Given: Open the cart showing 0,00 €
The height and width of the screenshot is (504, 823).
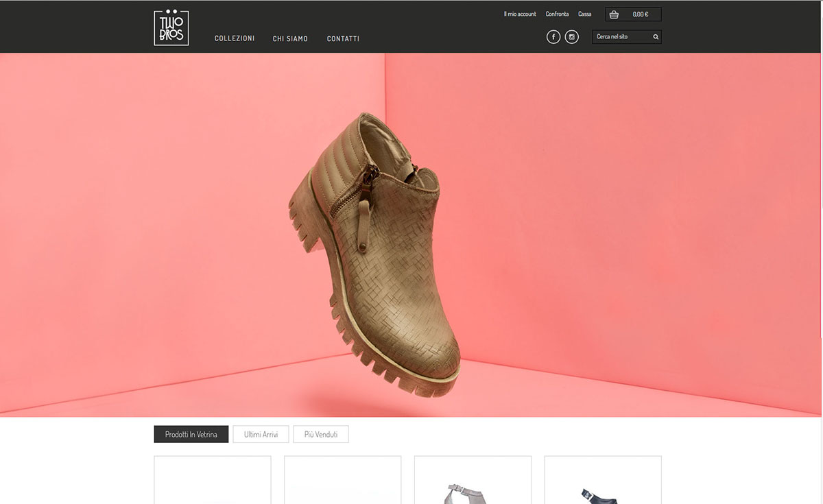Looking at the screenshot, I should click(x=633, y=14).
